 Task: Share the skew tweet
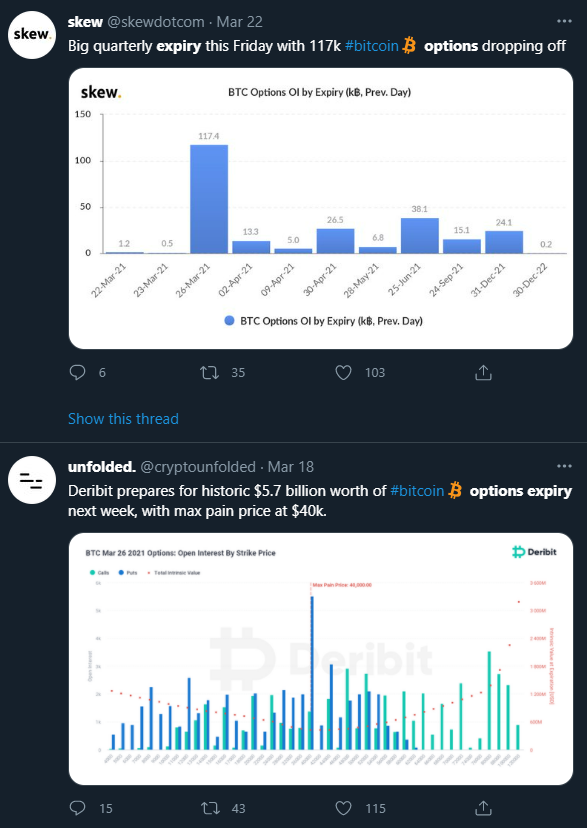[x=483, y=373]
